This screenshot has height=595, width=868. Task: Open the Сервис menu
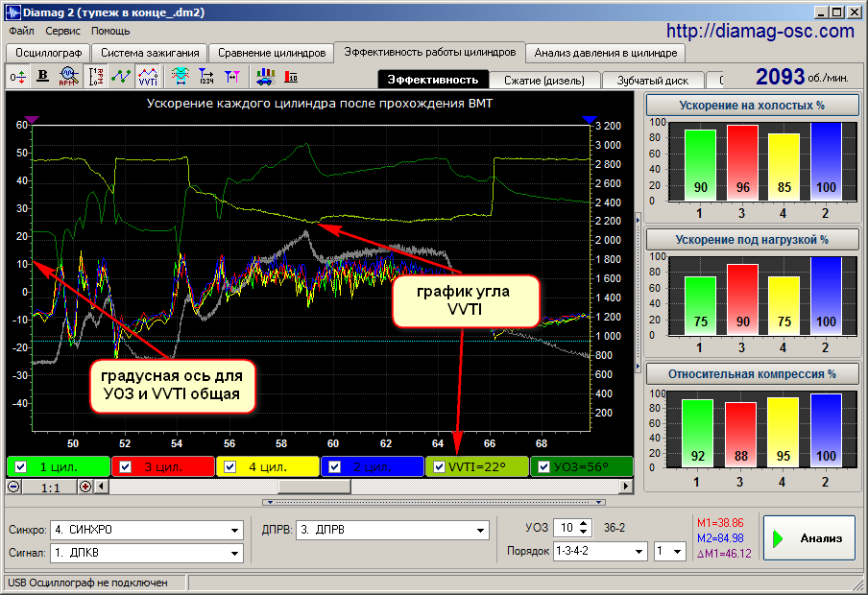tap(62, 31)
